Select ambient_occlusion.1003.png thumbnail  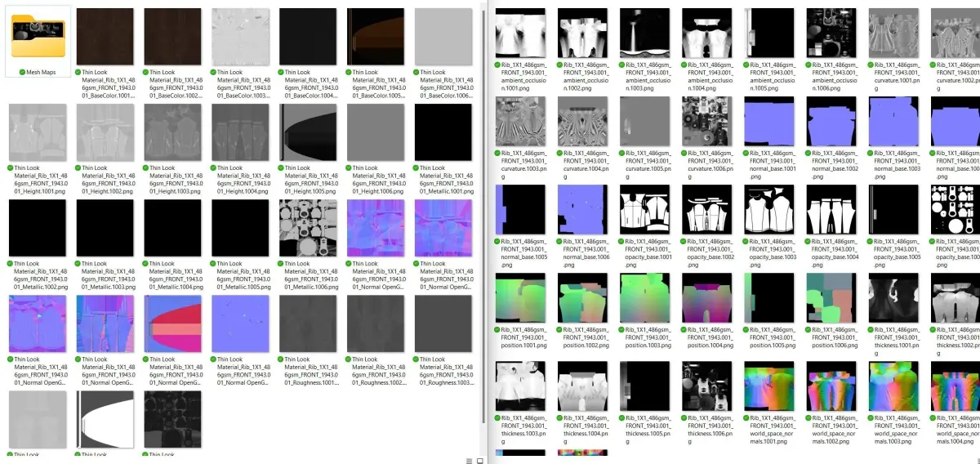(646, 33)
